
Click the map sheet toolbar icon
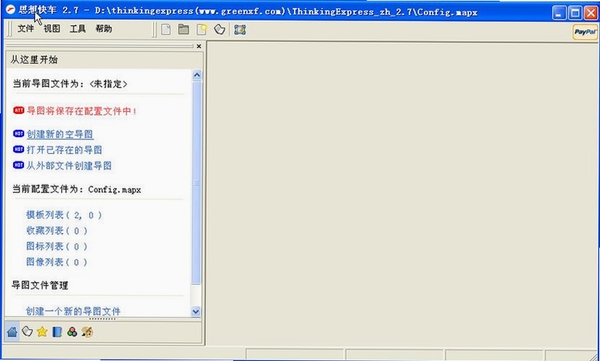(219, 29)
